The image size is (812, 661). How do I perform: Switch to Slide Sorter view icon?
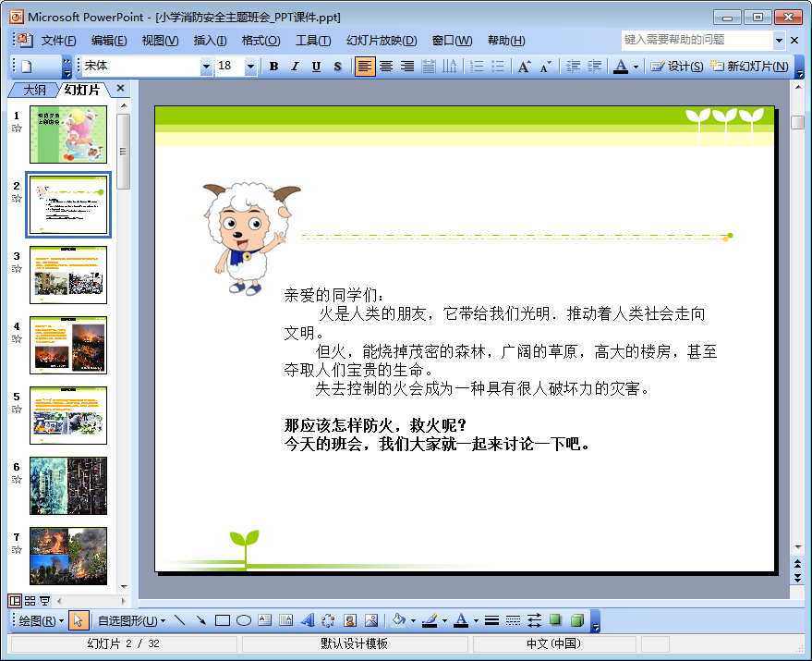[x=30, y=601]
